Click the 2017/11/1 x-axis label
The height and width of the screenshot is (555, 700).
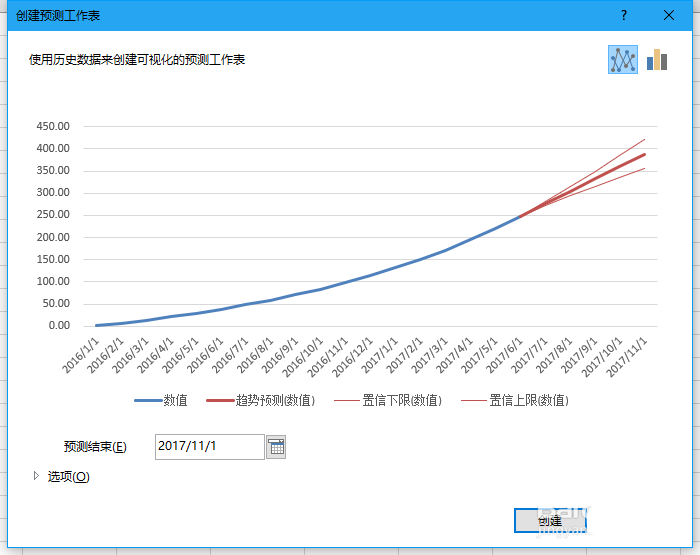[626, 358]
